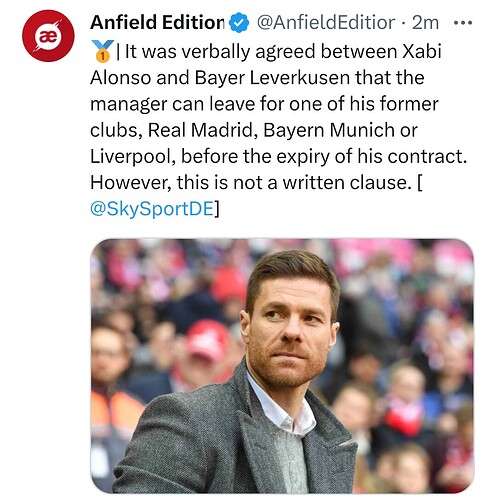
Task: Click the red cap in photo background
Action: point(207,339)
